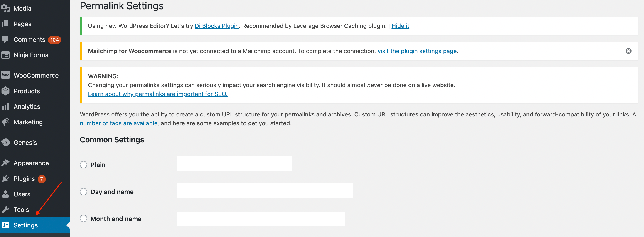Click the 7 plugin updates badge

[42, 179]
